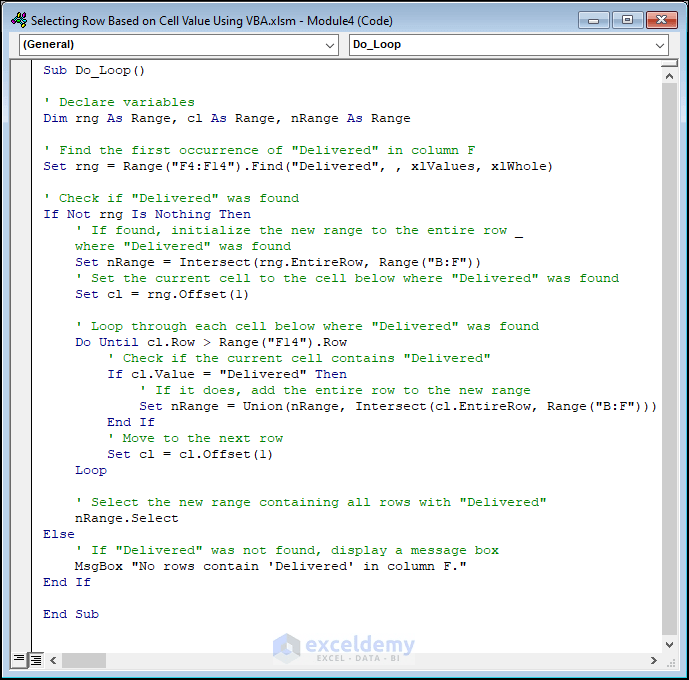The width and height of the screenshot is (689, 680).
Task: Click the 'Else' keyword line
Action: click(x=59, y=534)
